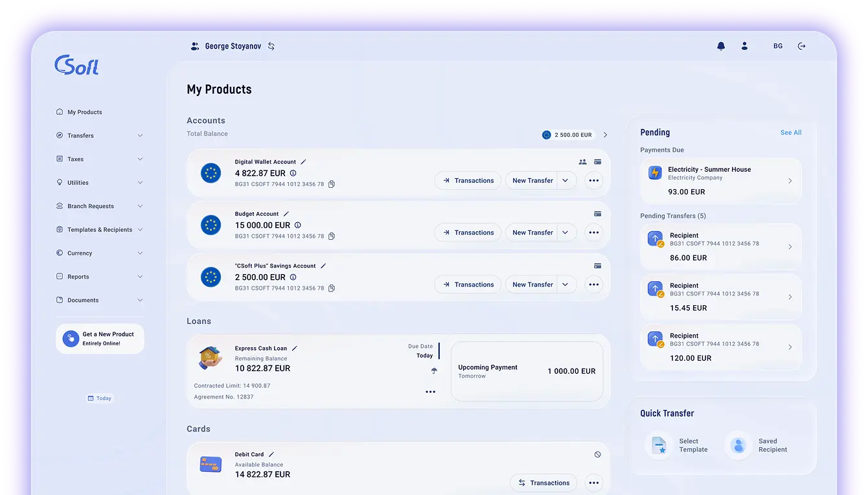This screenshot has width=868, height=495.
Task: Start New Transfer from Savings Account
Action: tap(532, 284)
